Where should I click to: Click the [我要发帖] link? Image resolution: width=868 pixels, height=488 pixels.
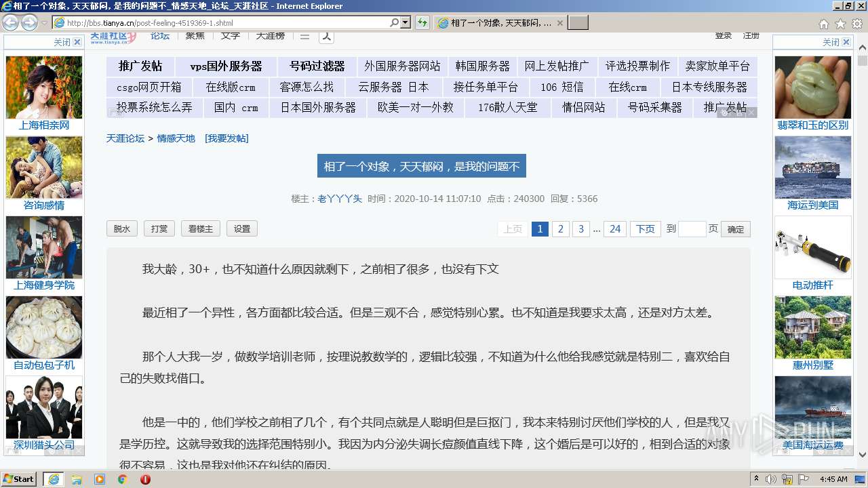coord(226,138)
